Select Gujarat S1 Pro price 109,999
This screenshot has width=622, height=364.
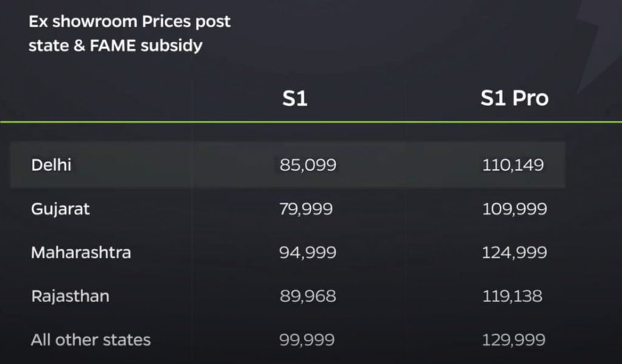click(x=514, y=209)
